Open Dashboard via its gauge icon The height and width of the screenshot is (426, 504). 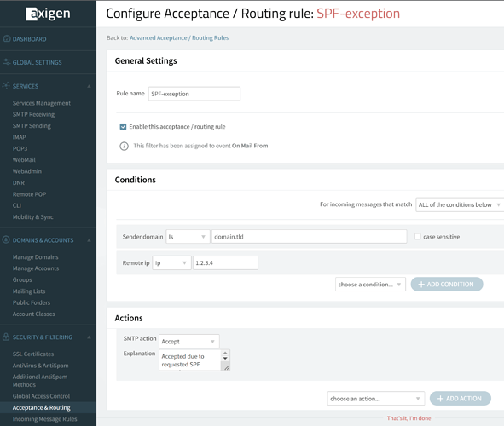pos(7,39)
